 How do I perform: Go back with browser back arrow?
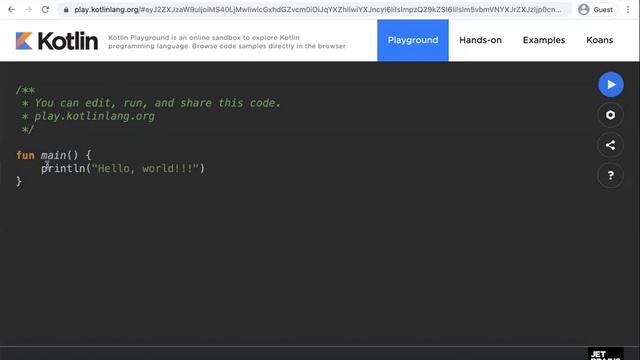click(11, 9)
